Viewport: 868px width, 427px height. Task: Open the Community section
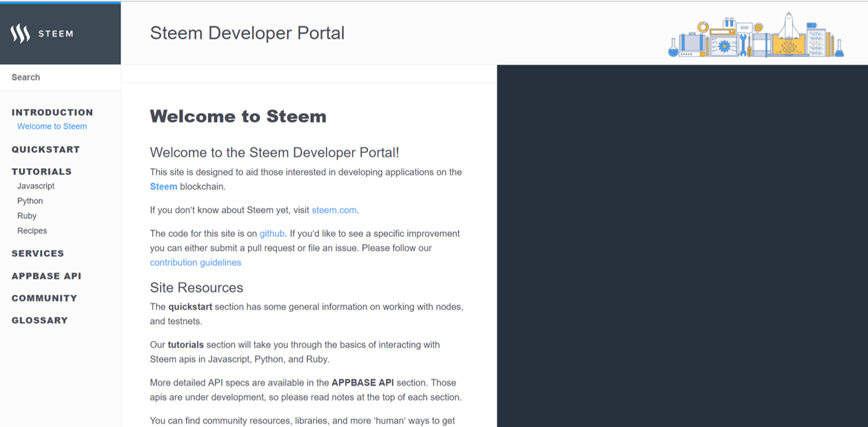click(x=44, y=298)
